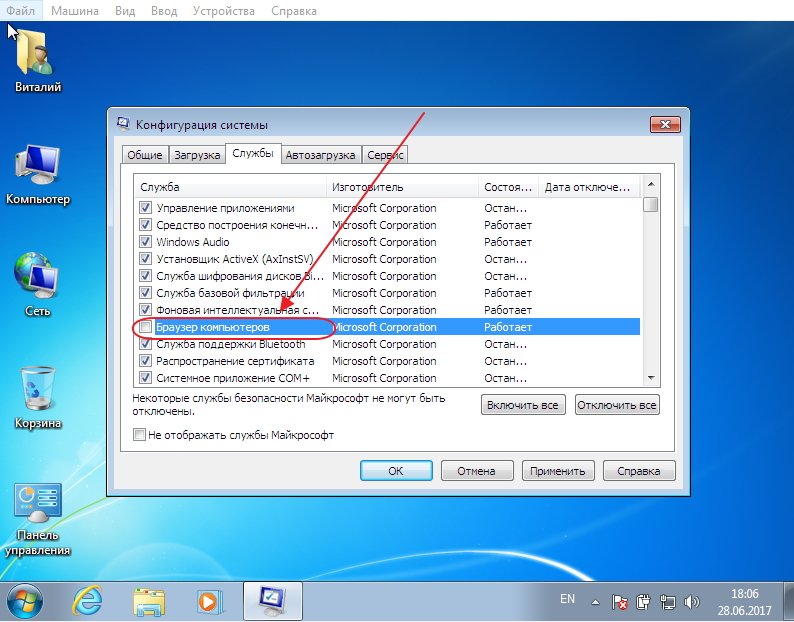Select the Windows Audio row name
Image resolution: width=794 pixels, height=622 pixels.
tap(193, 242)
